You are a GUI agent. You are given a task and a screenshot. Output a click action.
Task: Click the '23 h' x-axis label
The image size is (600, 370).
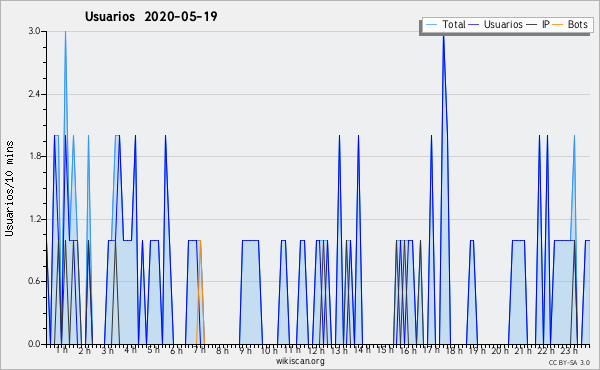pos(569,350)
